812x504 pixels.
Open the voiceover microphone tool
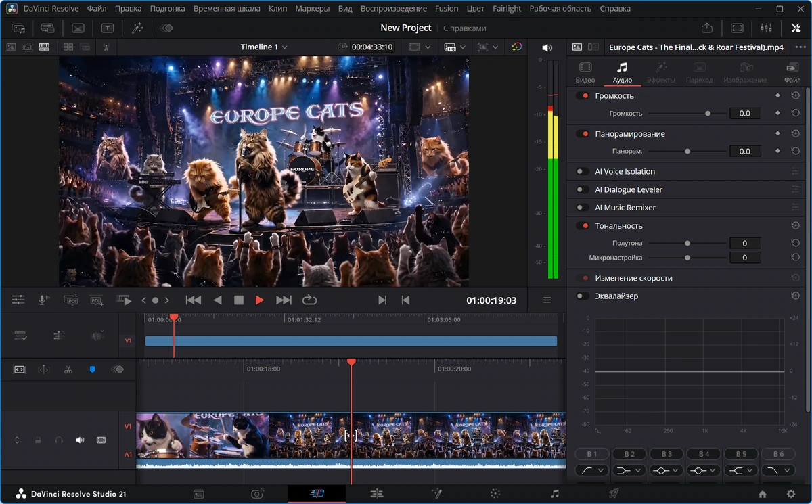coord(43,300)
